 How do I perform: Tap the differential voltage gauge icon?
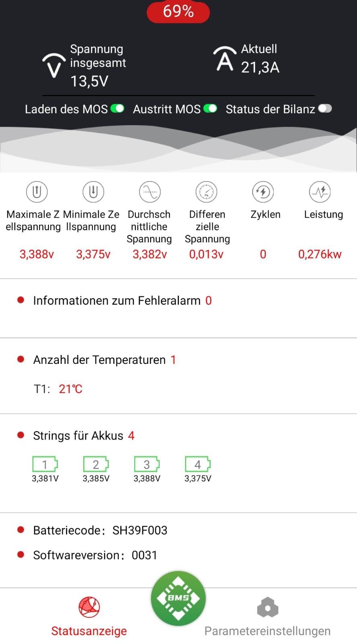206,192
